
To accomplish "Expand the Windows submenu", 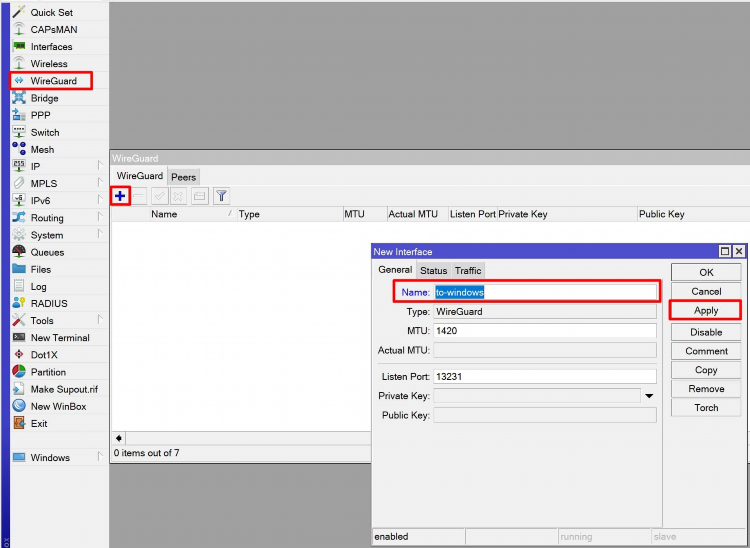I will pyautogui.click(x=100, y=457).
